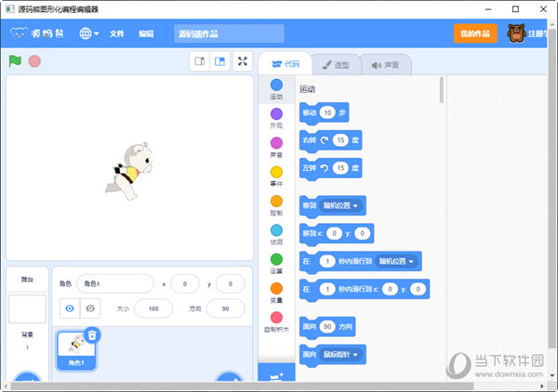Click the block palette vertical scrollbar
Viewport: 558px width, 392px height.
click(442, 90)
